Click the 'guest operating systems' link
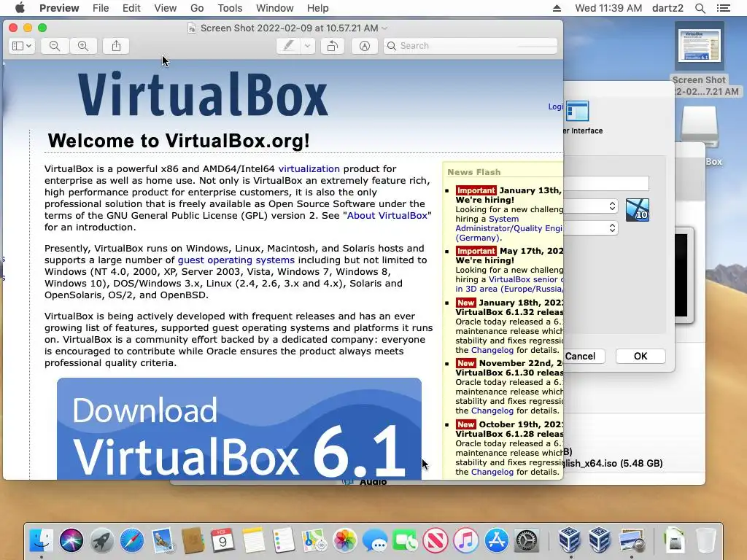747x560 pixels. tap(236, 260)
